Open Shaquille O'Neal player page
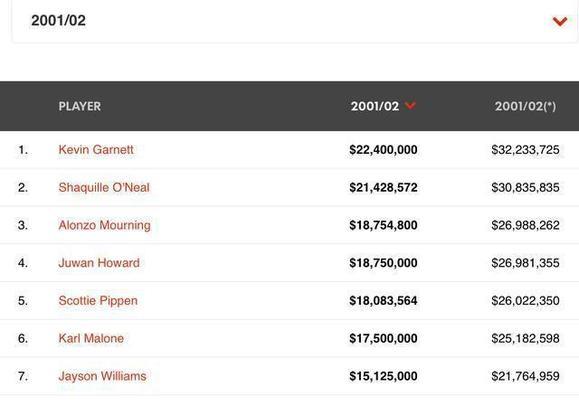579x400 pixels. click(x=104, y=187)
